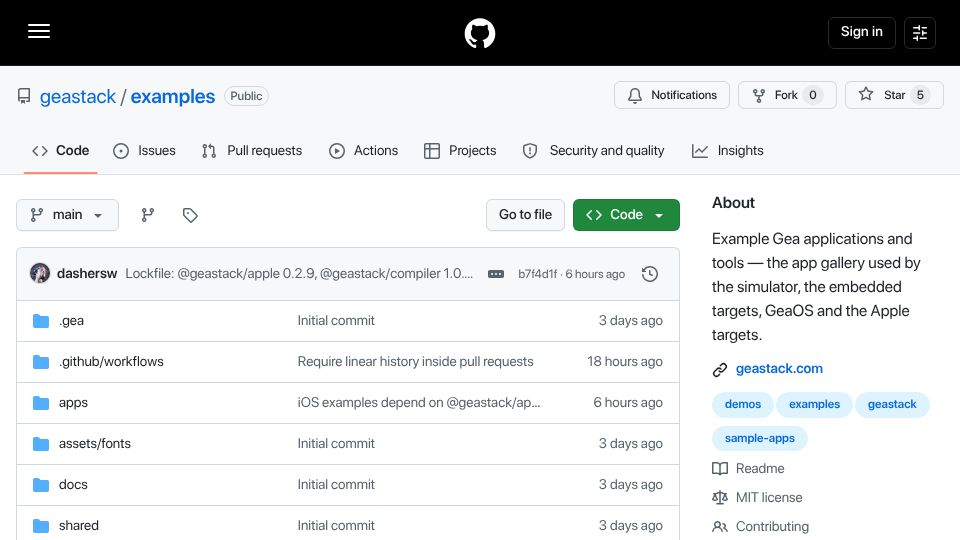Image resolution: width=960 pixels, height=540 pixels.
Task: Open the docs folder
Action: [x=73, y=485]
